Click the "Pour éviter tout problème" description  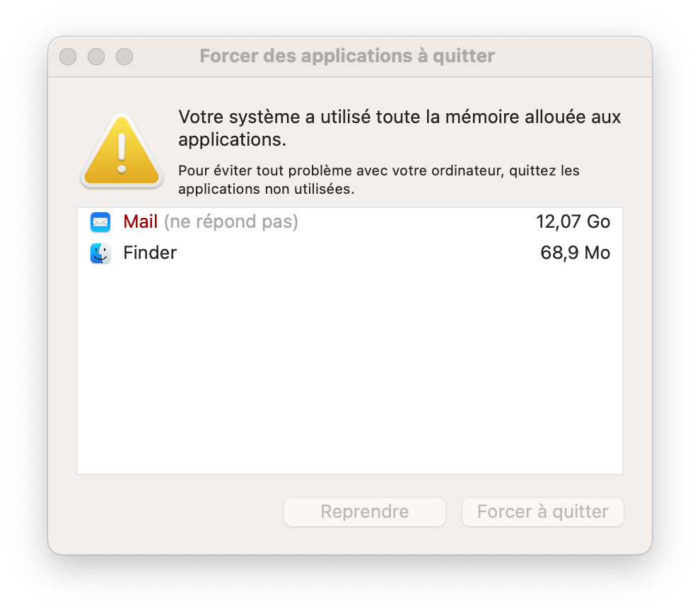pos(378,180)
